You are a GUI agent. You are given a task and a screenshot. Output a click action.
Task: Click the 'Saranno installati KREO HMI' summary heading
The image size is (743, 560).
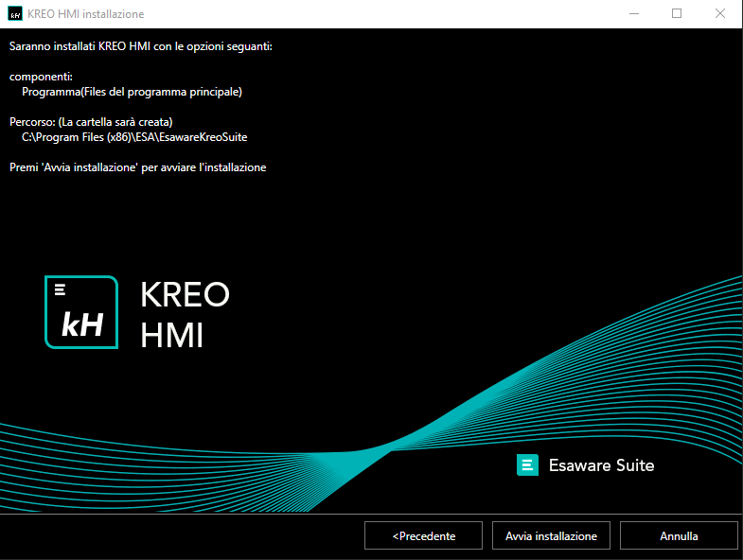[x=141, y=45]
